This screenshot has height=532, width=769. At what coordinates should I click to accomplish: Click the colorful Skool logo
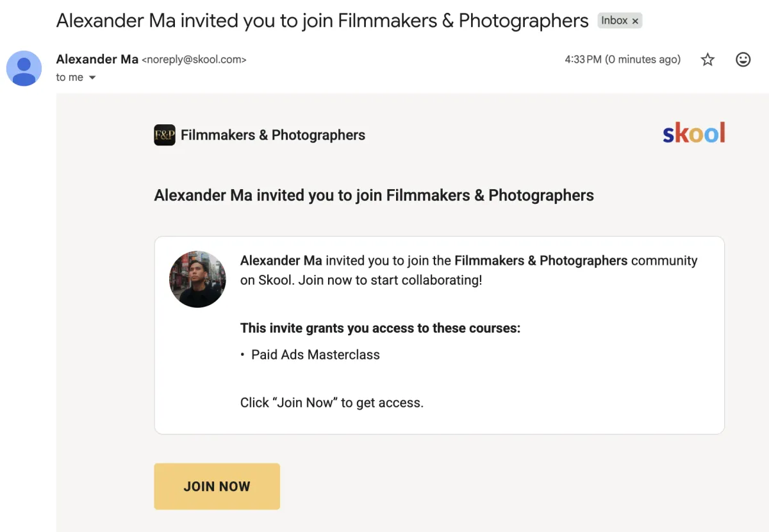[693, 133]
